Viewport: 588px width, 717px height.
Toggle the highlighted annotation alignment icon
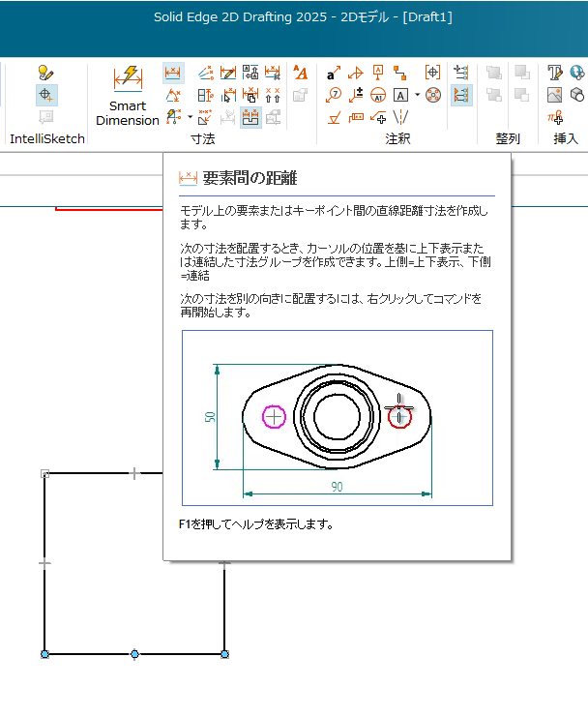pos(461,95)
